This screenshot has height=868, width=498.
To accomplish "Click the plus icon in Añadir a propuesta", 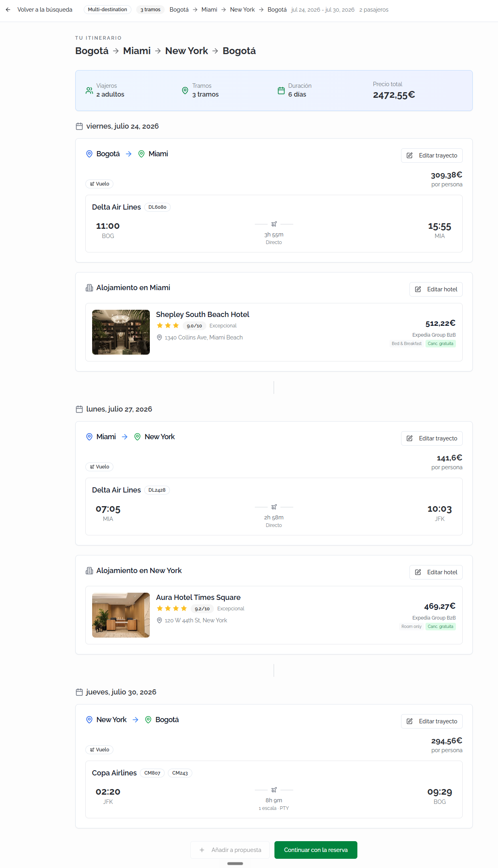I will pos(202,850).
